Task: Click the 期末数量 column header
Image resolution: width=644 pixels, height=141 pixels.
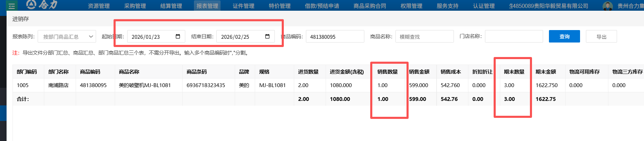Action: pyautogui.click(x=514, y=72)
